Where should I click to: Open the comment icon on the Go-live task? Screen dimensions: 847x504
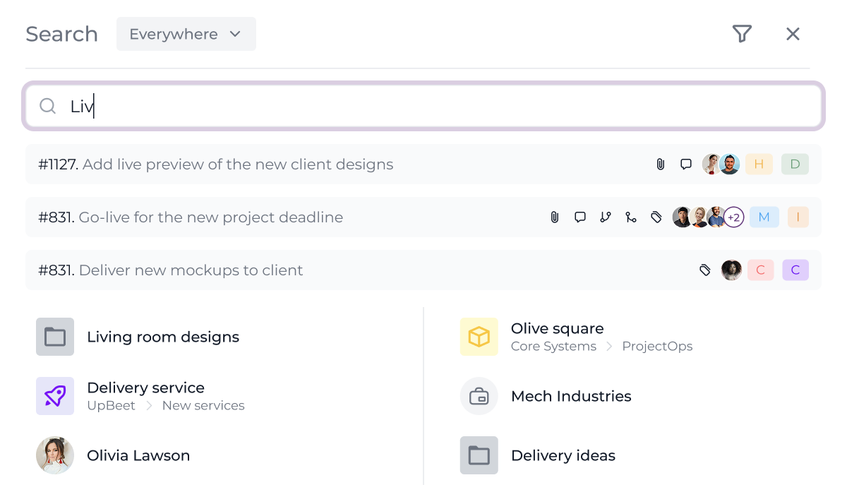coord(579,217)
